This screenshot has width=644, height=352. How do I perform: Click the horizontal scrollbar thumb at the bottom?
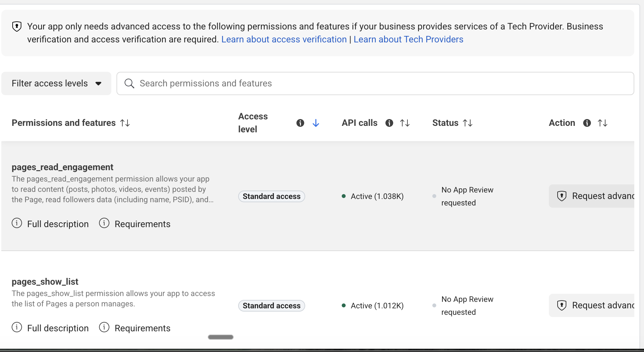[221, 337]
